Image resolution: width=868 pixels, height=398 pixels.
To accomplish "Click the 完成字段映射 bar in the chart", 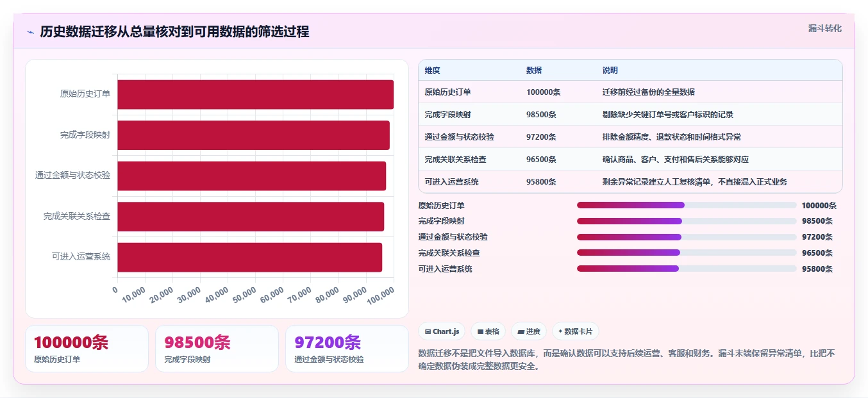I will pyautogui.click(x=253, y=135).
